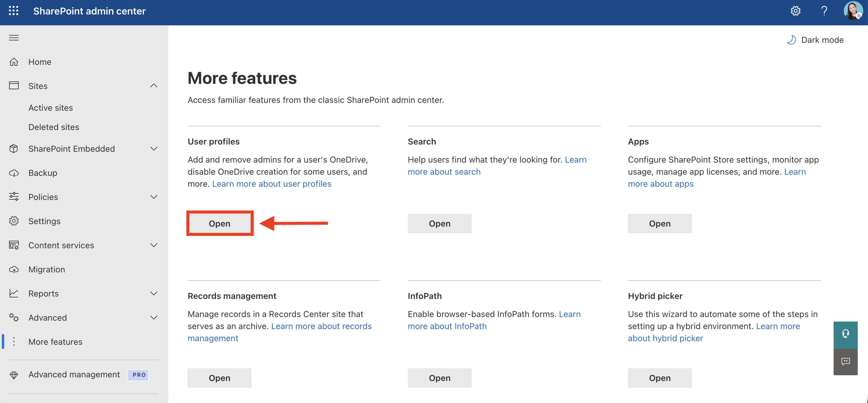The height and width of the screenshot is (403, 868).
Task: Click the Sites window icon
Action: [x=14, y=86]
